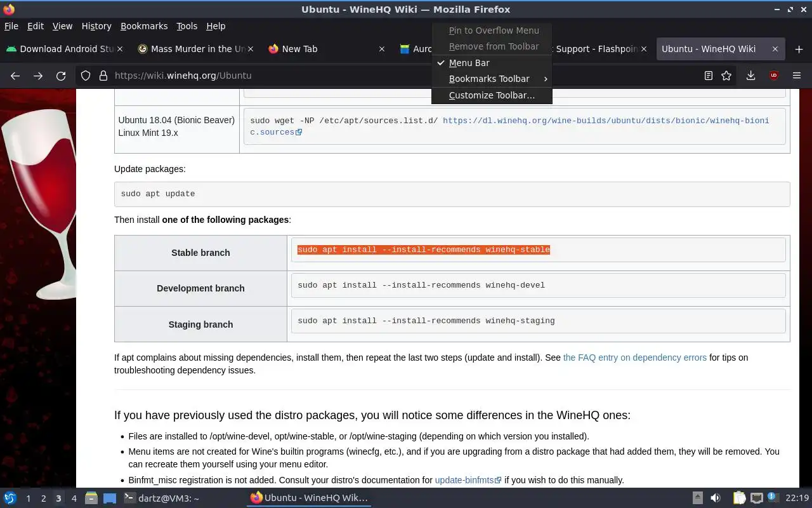The image size is (812, 508).
Task: Click the winehq-staging install command text
Action: click(x=426, y=321)
